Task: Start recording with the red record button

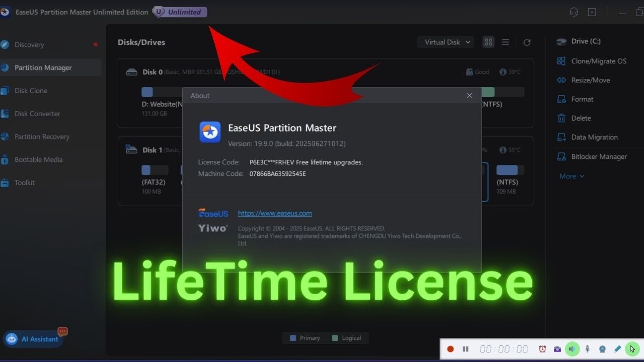Action: 451,349
